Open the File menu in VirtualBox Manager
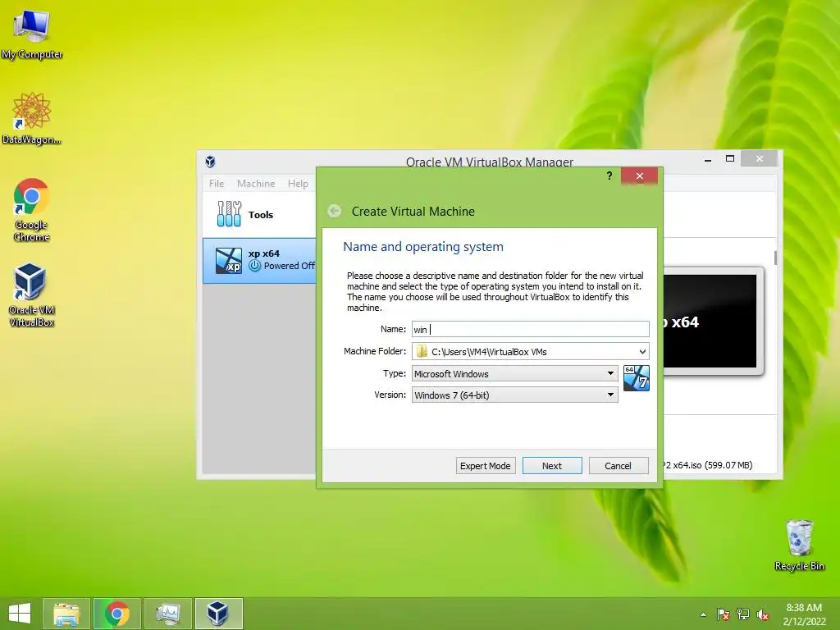Viewport: 840px width, 630px height. click(x=217, y=183)
